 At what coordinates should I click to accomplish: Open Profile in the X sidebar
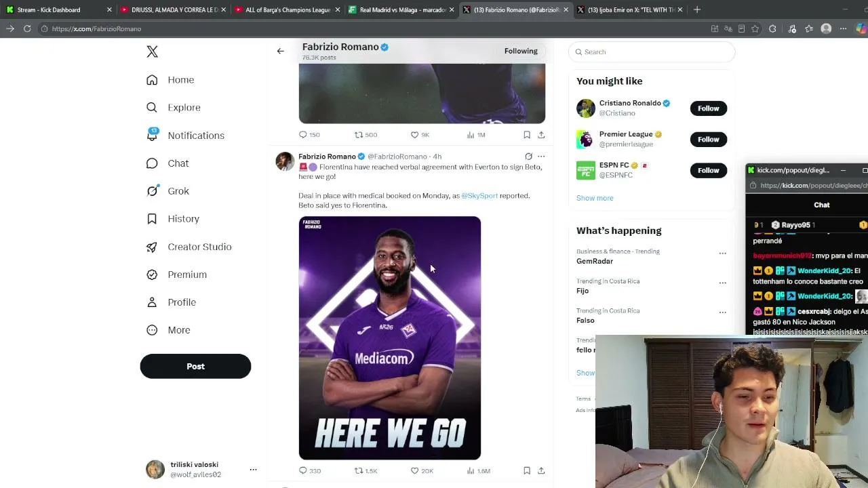pyautogui.click(x=171, y=302)
